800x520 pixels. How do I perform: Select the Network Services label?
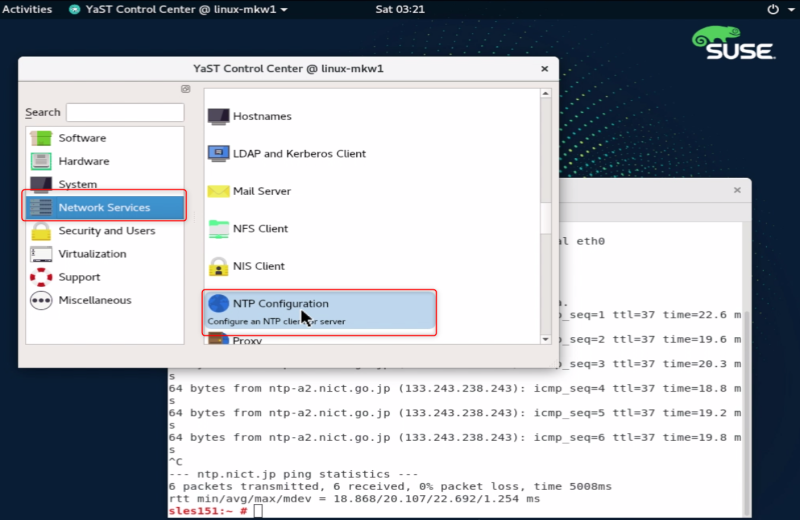(104, 208)
